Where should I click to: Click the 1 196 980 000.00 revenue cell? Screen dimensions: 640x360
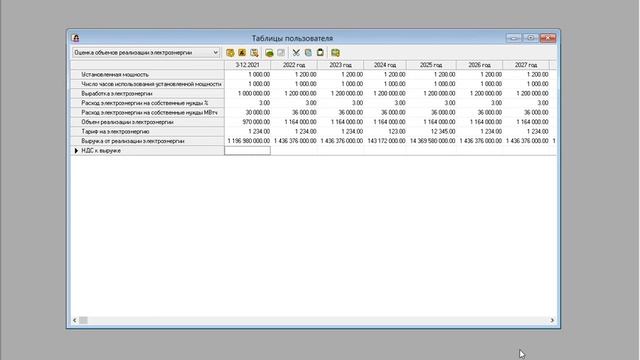point(247,141)
